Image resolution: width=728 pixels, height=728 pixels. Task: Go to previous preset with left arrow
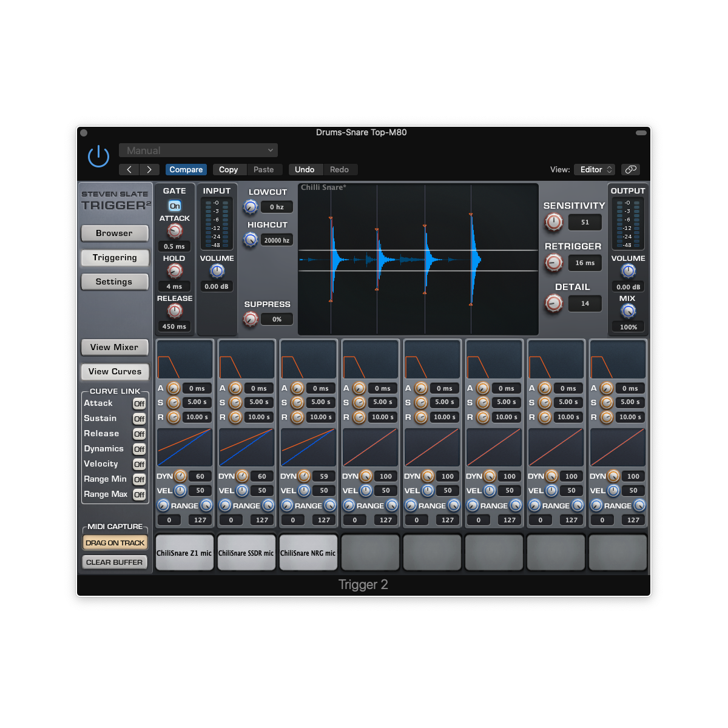(129, 170)
